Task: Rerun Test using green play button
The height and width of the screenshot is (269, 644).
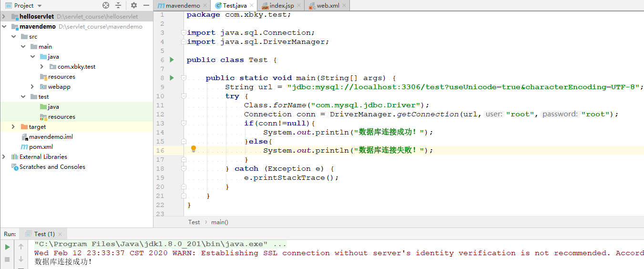Action: 7,247
